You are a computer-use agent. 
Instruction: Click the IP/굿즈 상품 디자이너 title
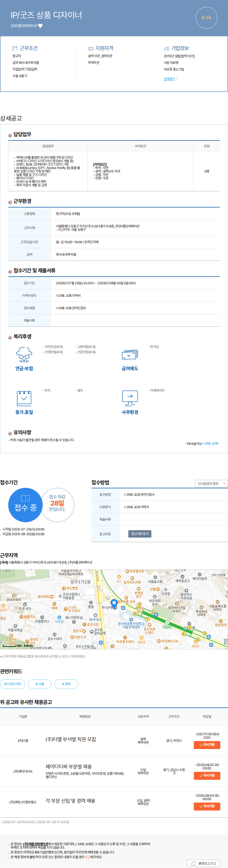coord(46,15)
